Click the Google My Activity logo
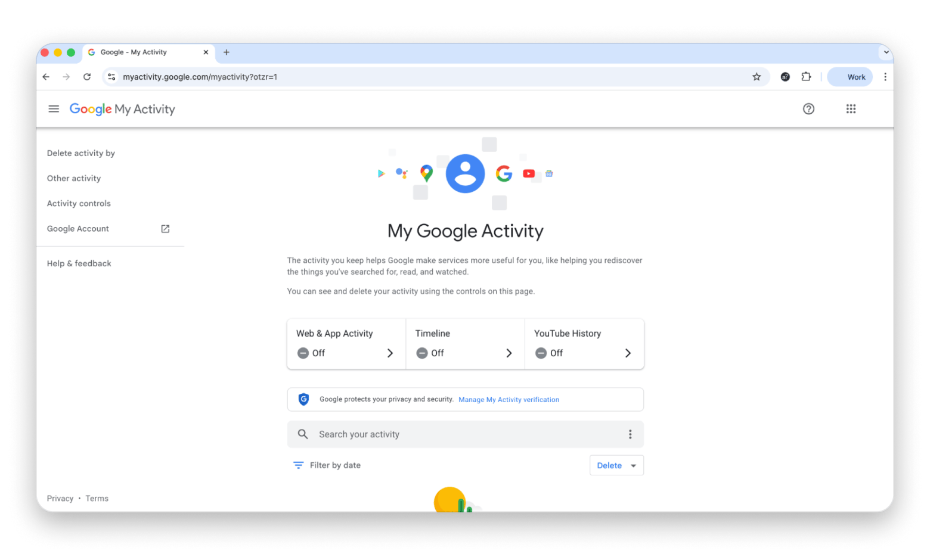The height and width of the screenshot is (560, 930). 122,109
